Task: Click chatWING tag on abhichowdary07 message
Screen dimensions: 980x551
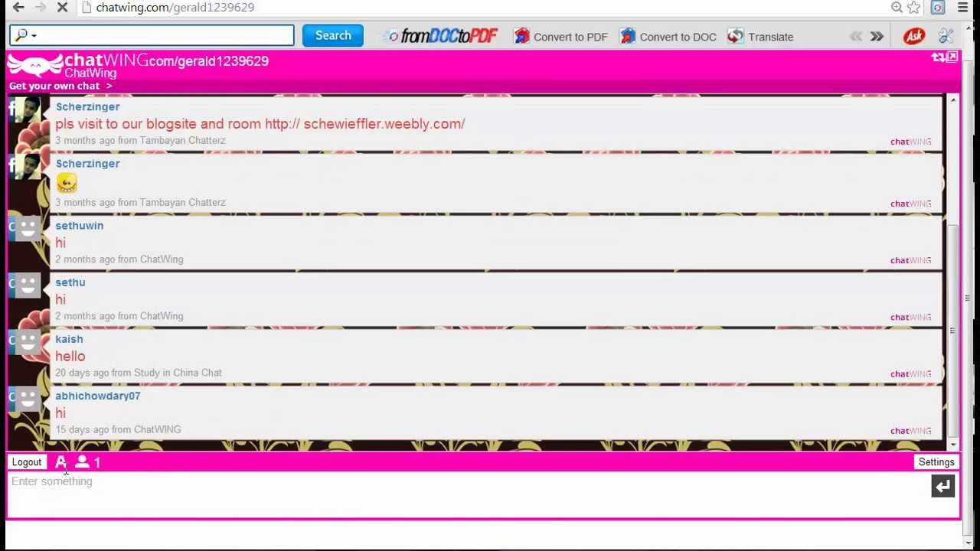Action: point(910,430)
